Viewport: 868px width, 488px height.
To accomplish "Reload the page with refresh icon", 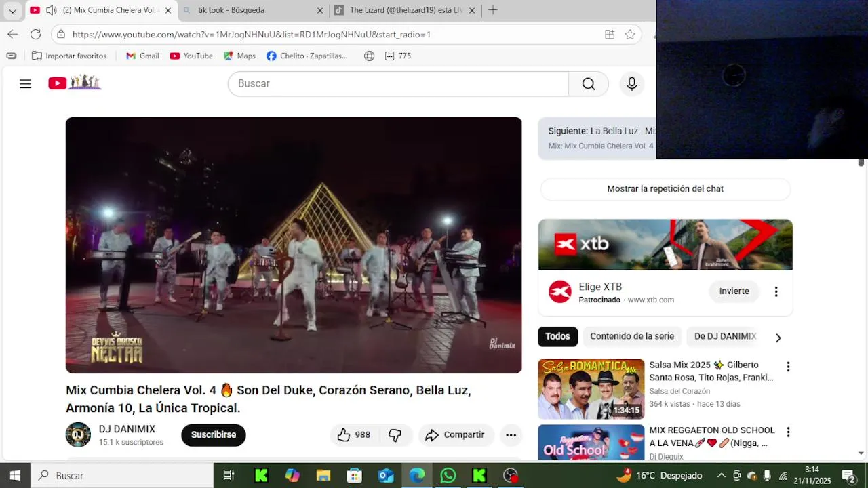I will [x=36, y=34].
